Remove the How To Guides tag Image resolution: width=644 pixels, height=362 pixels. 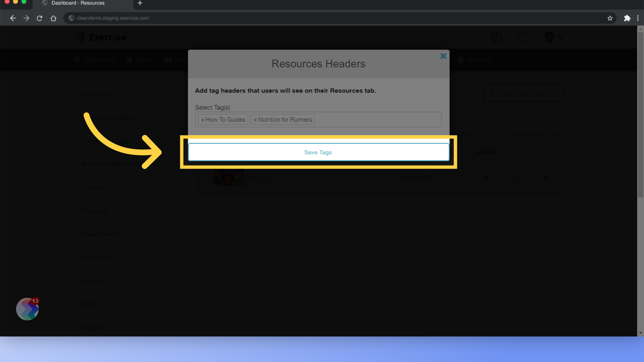coord(203,119)
